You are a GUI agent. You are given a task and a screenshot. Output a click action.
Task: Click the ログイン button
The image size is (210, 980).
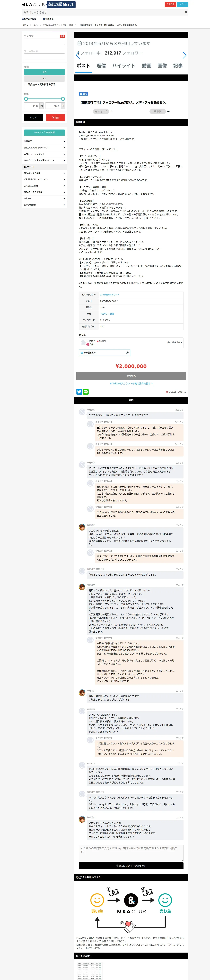(x=183, y=5)
